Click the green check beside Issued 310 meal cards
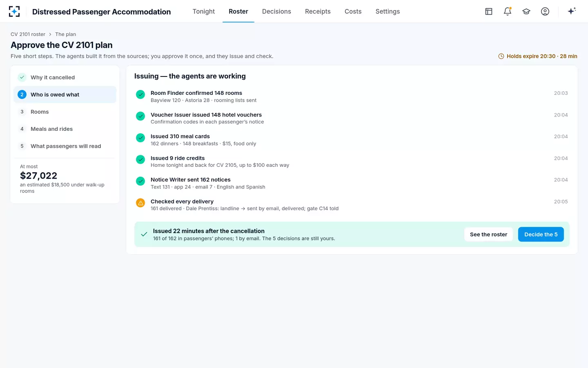Viewport: 588px width, 368px height. (140, 138)
